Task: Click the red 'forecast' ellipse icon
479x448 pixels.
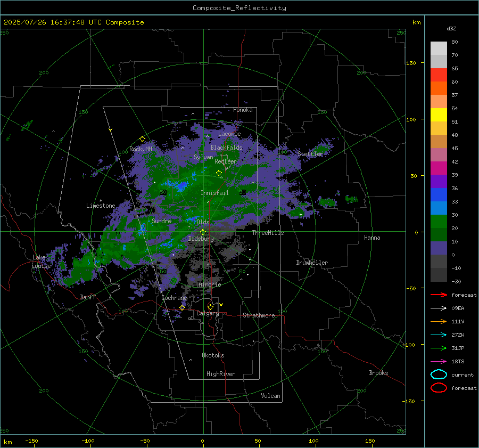Action: tap(439, 388)
